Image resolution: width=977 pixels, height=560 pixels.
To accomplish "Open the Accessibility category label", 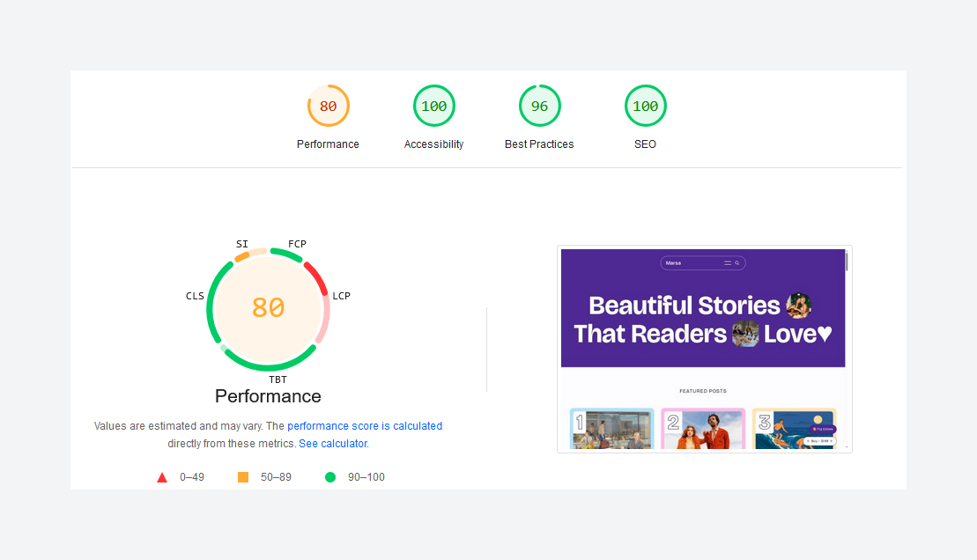I will tap(433, 144).
